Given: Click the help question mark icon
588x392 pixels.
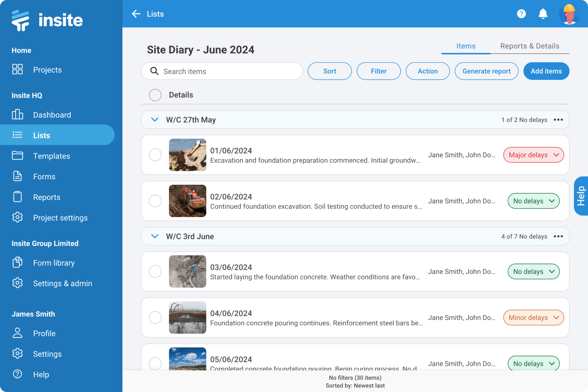Looking at the screenshot, I should click(521, 14).
